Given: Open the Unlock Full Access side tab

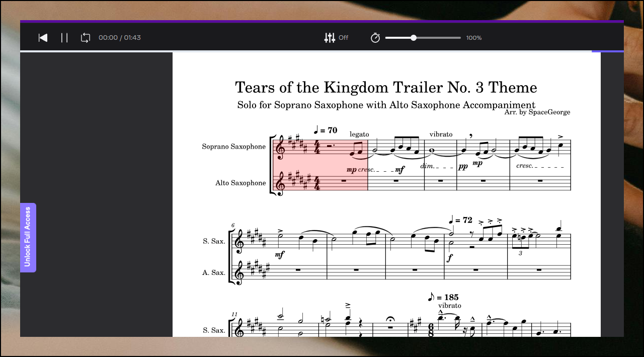Looking at the screenshot, I should click(28, 238).
